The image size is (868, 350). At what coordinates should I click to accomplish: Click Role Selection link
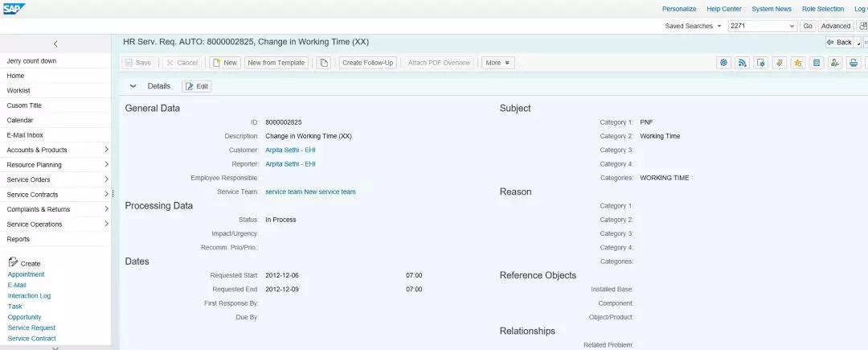point(823,9)
